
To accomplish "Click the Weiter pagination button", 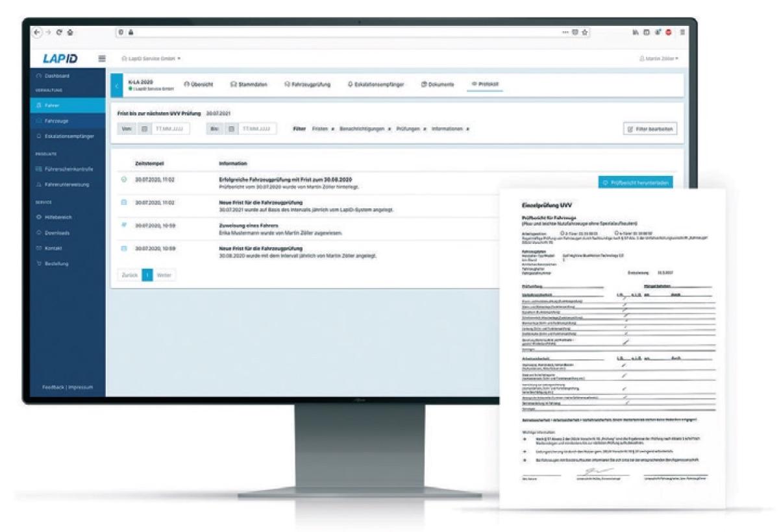I will coord(164,275).
